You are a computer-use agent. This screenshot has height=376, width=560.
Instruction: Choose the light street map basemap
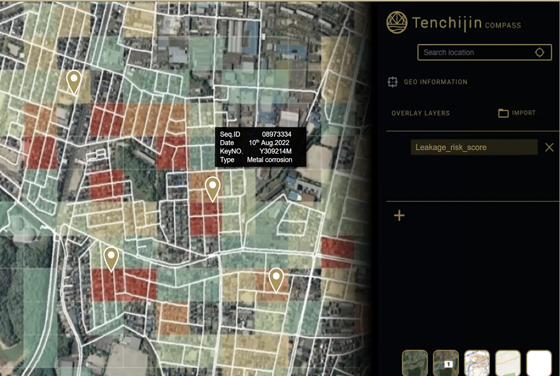tap(508, 363)
